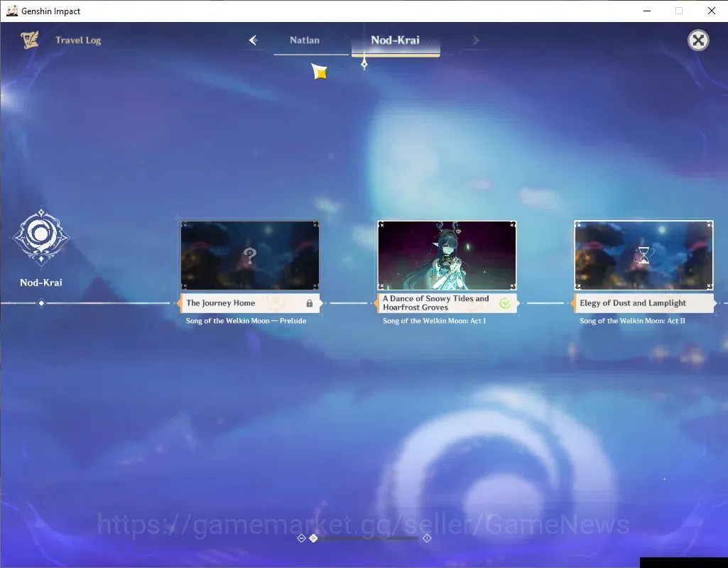Click the yellow star marker under Natlan
Screen dimensions: 728x568
point(320,71)
